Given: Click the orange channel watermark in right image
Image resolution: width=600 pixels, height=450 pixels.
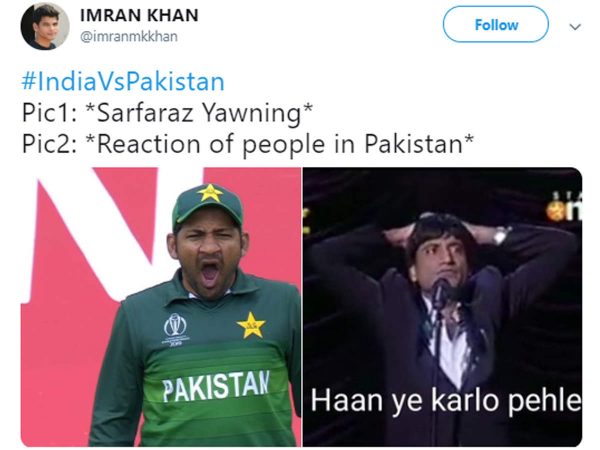Looking at the screenshot, I should (x=564, y=209).
